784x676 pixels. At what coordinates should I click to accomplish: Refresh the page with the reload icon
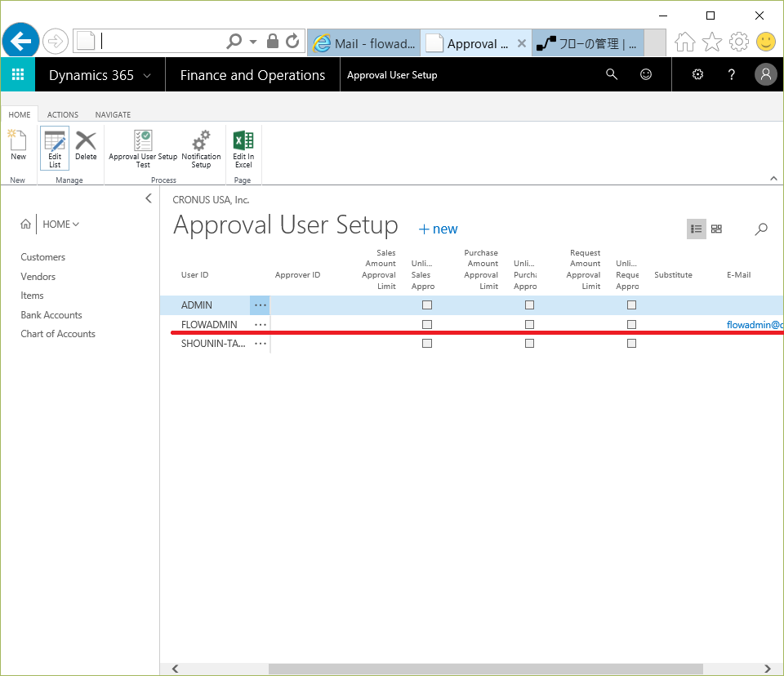[292, 41]
